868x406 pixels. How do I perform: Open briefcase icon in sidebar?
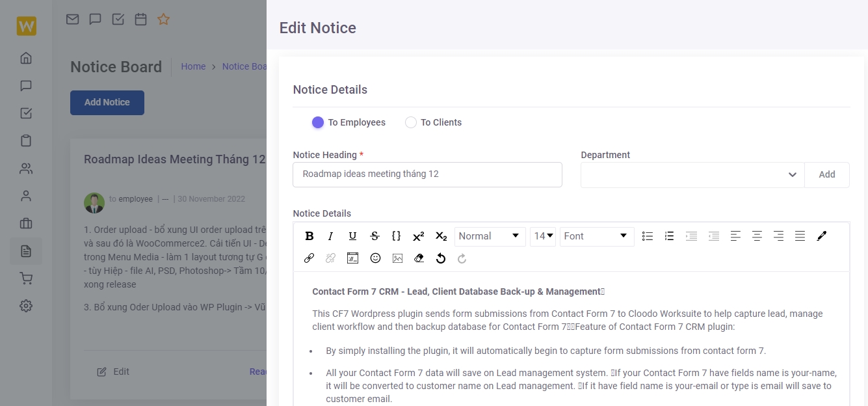[x=26, y=224]
